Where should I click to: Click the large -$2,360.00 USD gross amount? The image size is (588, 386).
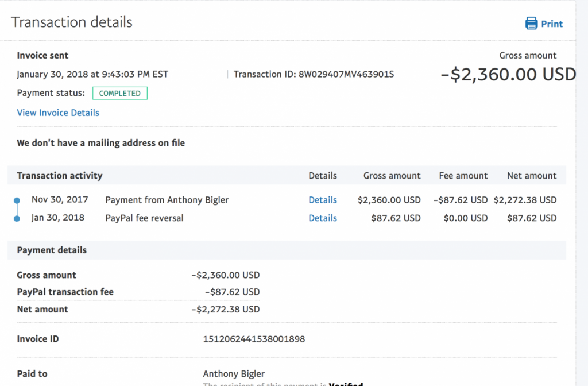tap(508, 74)
